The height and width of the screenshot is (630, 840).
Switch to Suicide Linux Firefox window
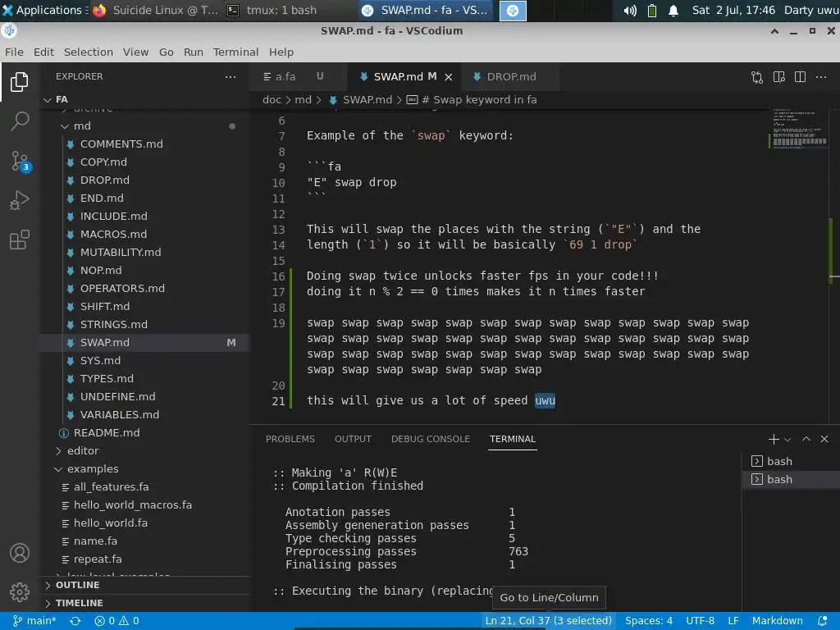pyautogui.click(x=155, y=10)
